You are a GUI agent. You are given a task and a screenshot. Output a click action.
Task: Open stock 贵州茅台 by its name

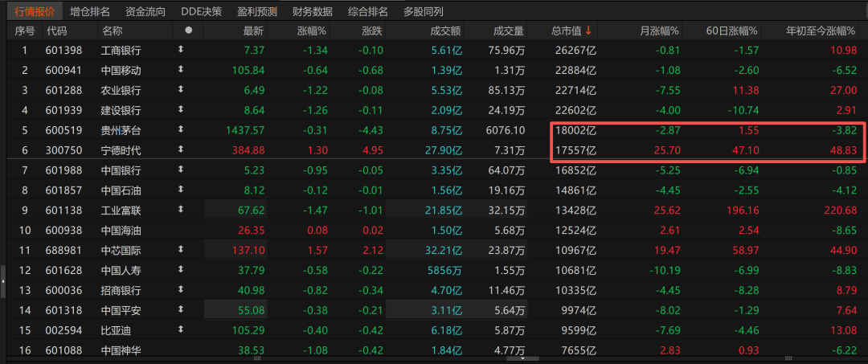121,130
